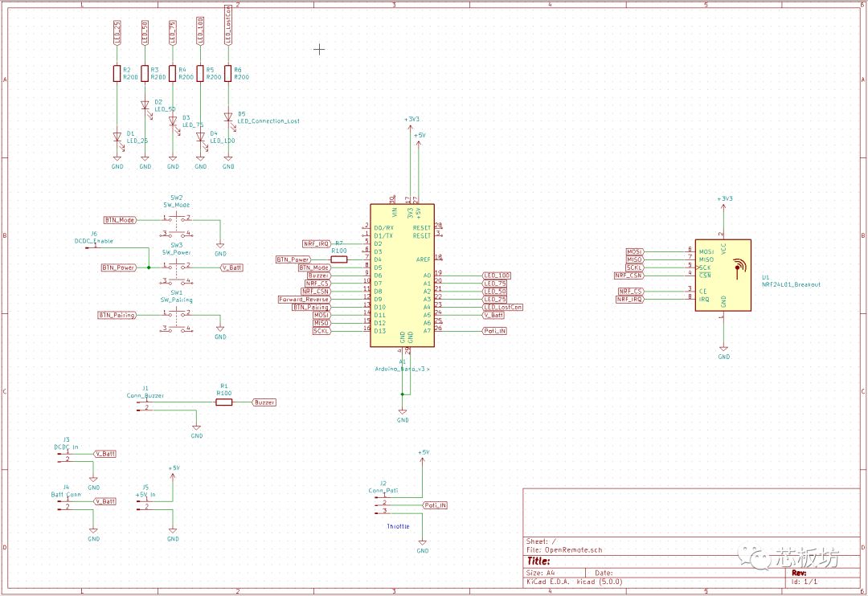Click the wire junction dot at BTN_Power
Screen dimensions: 868x596
pos(149,267)
